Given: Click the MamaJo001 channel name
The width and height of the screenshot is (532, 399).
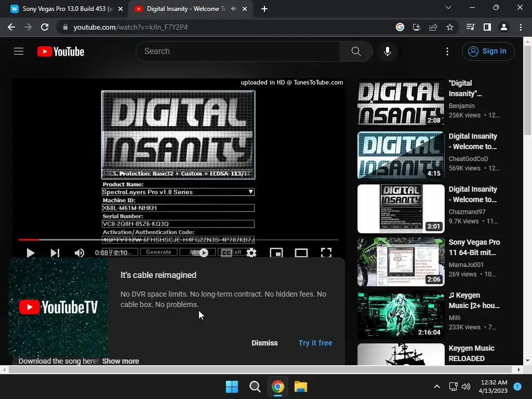Looking at the screenshot, I should click(x=466, y=264).
